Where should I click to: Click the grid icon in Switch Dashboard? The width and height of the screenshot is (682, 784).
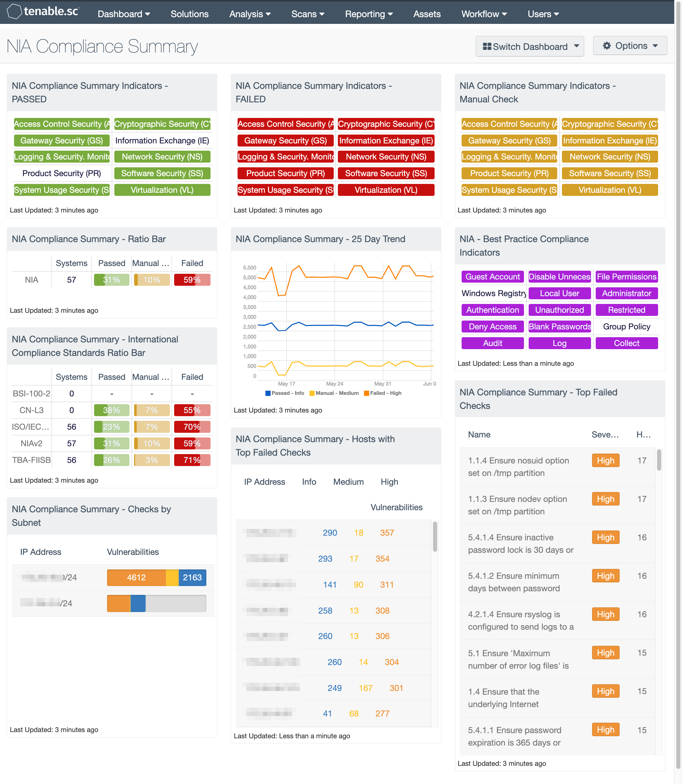tap(487, 46)
